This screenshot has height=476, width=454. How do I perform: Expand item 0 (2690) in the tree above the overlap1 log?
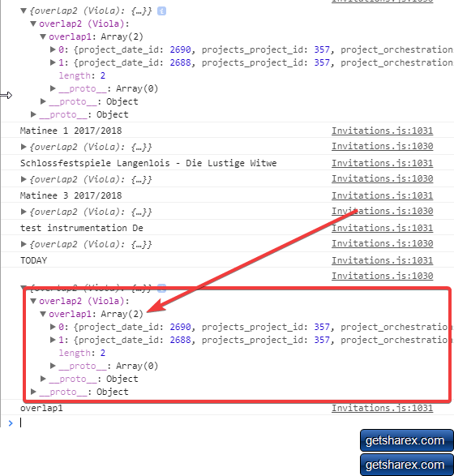click(53, 327)
